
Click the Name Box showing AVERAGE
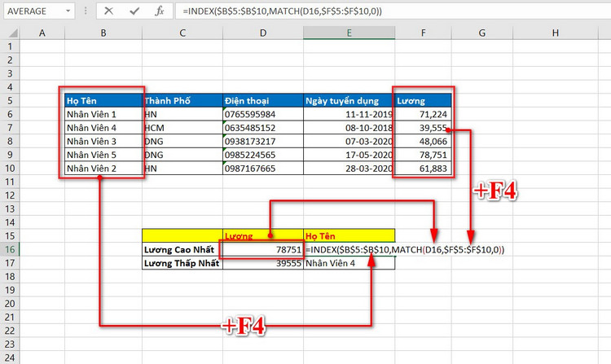tap(33, 11)
